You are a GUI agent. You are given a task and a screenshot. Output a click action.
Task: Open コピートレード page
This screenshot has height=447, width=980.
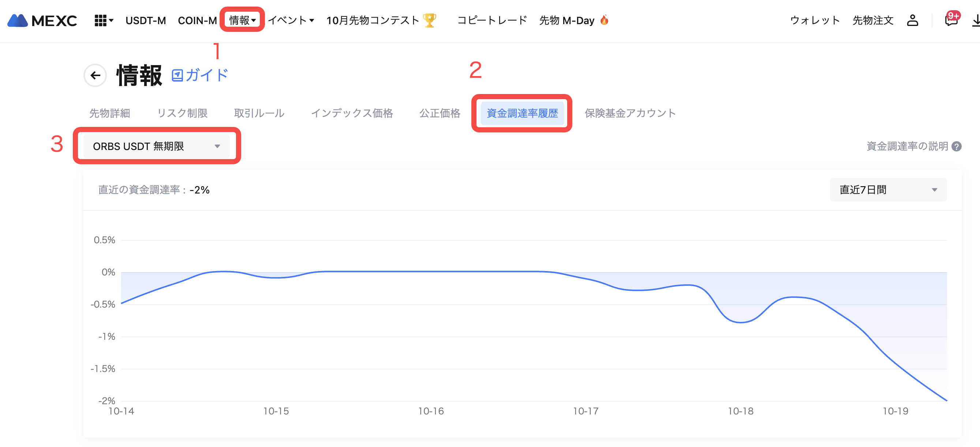492,20
